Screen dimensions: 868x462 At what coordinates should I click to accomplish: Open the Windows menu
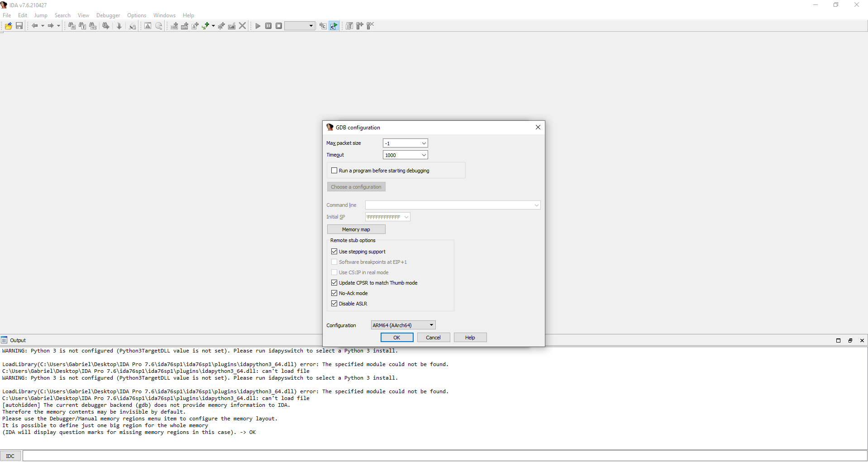(x=164, y=15)
